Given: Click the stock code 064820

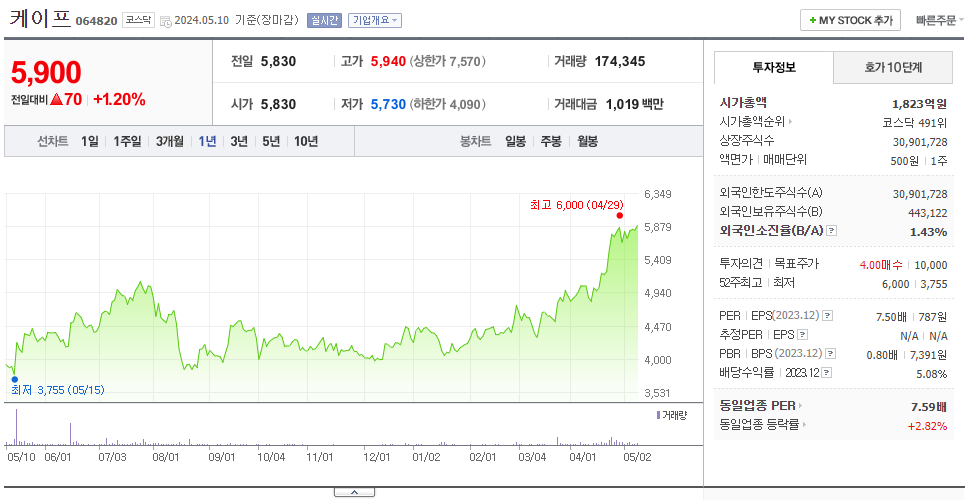Looking at the screenshot, I should pos(96,22).
